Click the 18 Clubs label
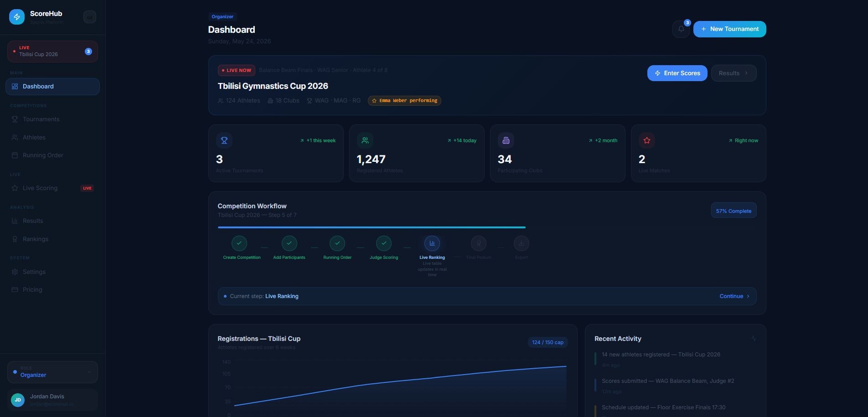This screenshot has width=868, height=417. click(284, 101)
